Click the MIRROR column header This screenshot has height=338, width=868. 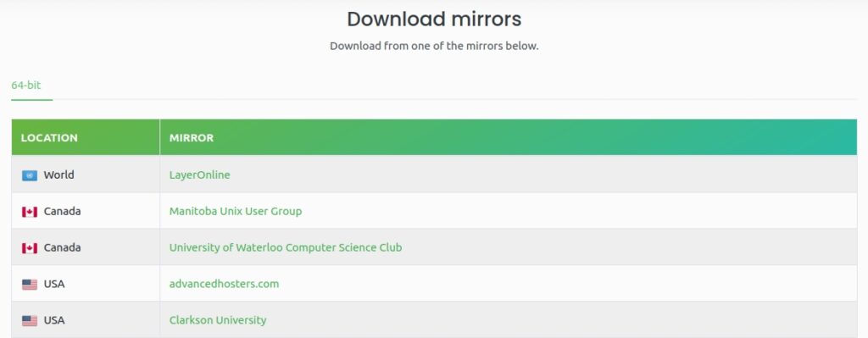192,138
